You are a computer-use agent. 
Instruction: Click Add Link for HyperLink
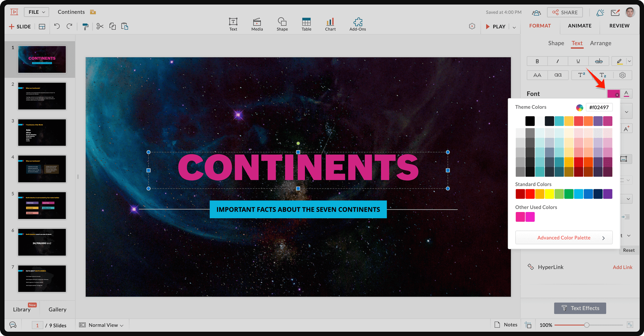pos(622,267)
